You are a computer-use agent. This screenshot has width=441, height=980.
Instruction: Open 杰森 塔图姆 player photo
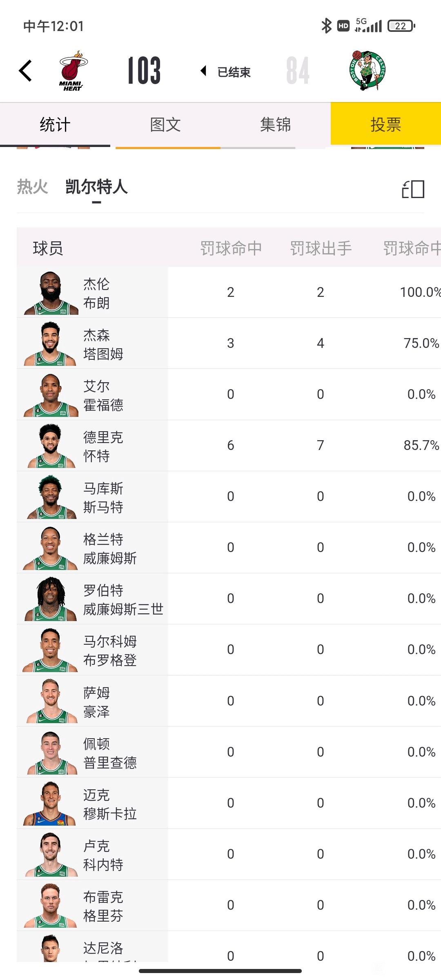[x=50, y=344]
